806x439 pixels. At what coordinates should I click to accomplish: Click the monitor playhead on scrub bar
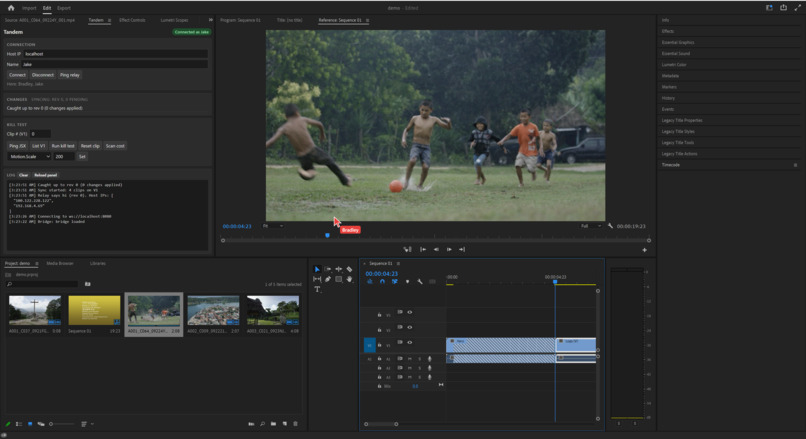[x=327, y=235]
